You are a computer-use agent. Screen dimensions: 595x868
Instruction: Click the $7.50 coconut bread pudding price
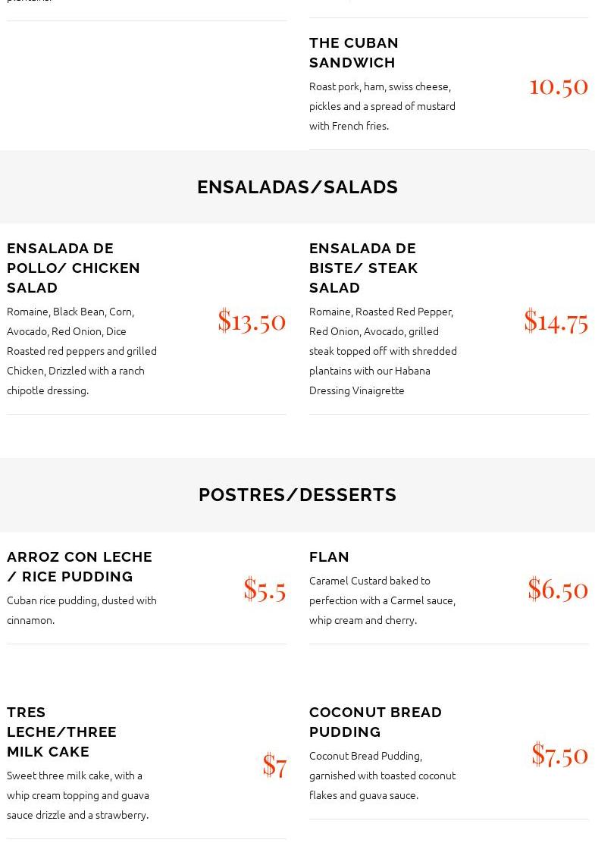click(x=559, y=755)
